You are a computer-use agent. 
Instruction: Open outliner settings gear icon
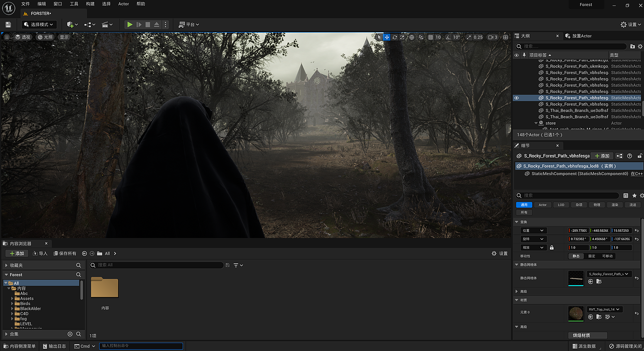640,46
